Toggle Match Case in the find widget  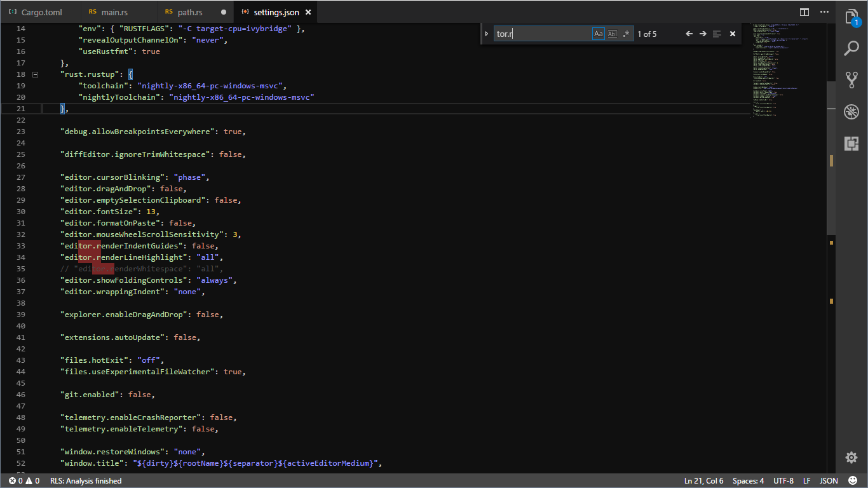pyautogui.click(x=598, y=33)
